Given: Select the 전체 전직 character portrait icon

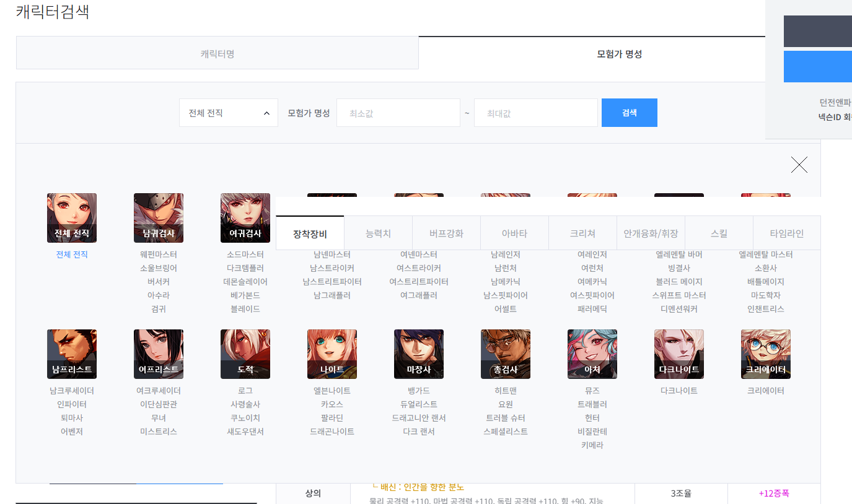Looking at the screenshot, I should point(72,217).
